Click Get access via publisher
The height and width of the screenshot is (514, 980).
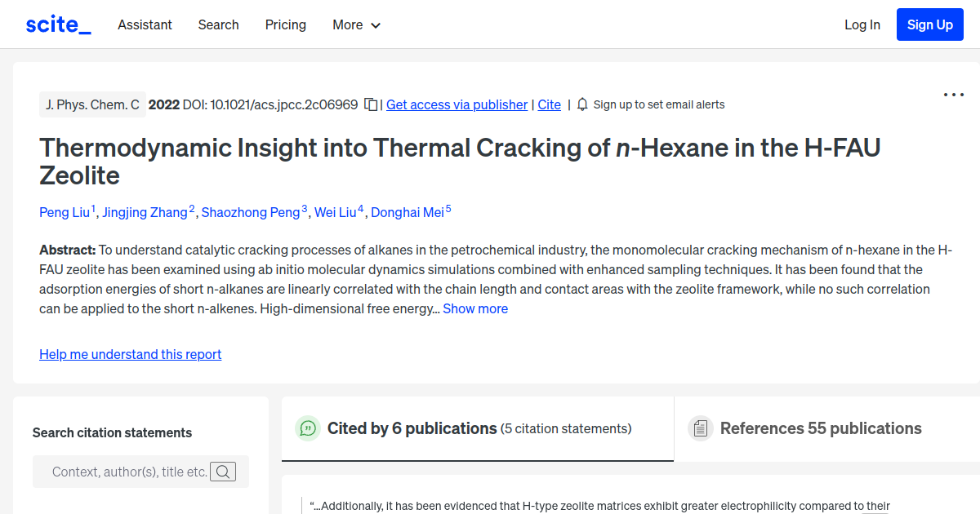457,104
